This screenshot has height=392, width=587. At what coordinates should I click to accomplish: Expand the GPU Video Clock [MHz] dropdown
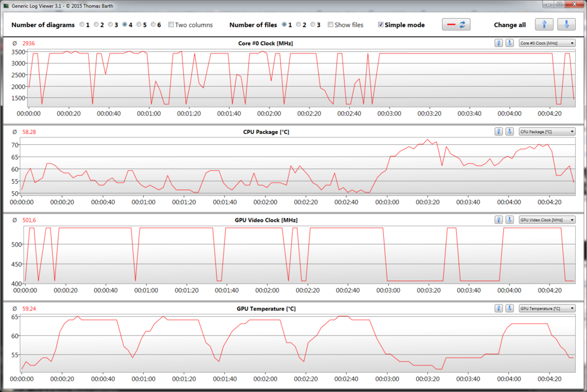(546, 219)
